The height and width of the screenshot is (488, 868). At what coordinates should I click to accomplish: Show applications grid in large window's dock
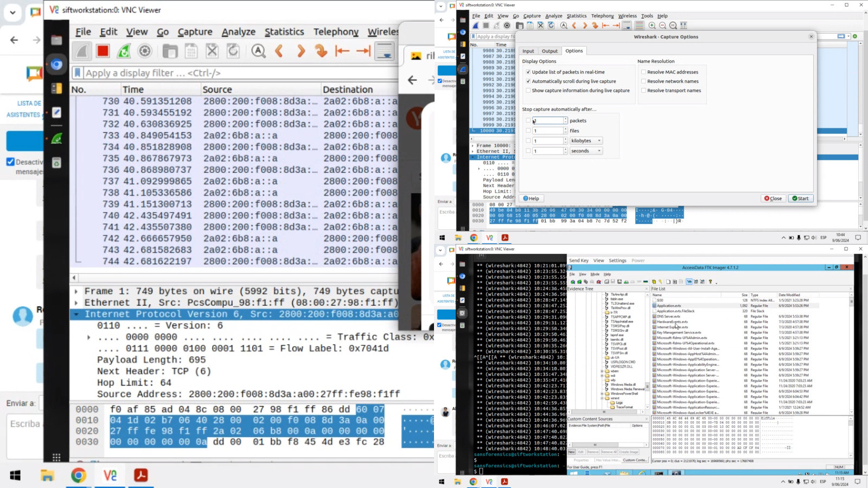(56, 457)
